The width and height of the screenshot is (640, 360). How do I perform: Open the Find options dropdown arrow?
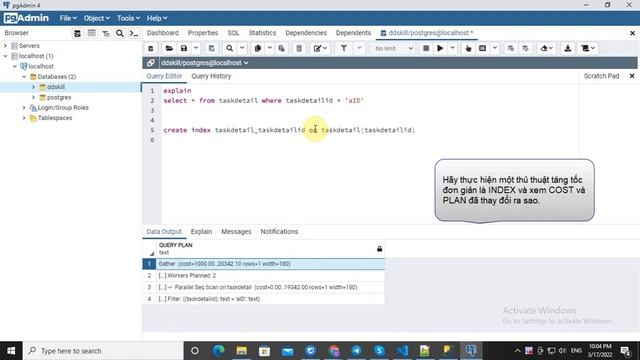coord(242,48)
